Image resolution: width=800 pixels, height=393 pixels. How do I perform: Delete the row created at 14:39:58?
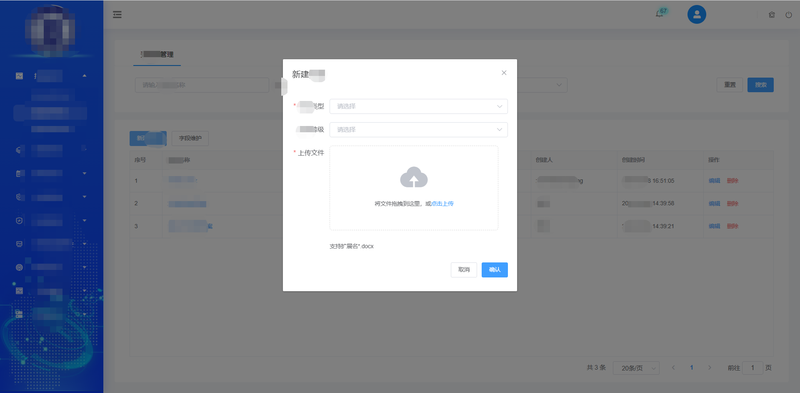tap(732, 204)
